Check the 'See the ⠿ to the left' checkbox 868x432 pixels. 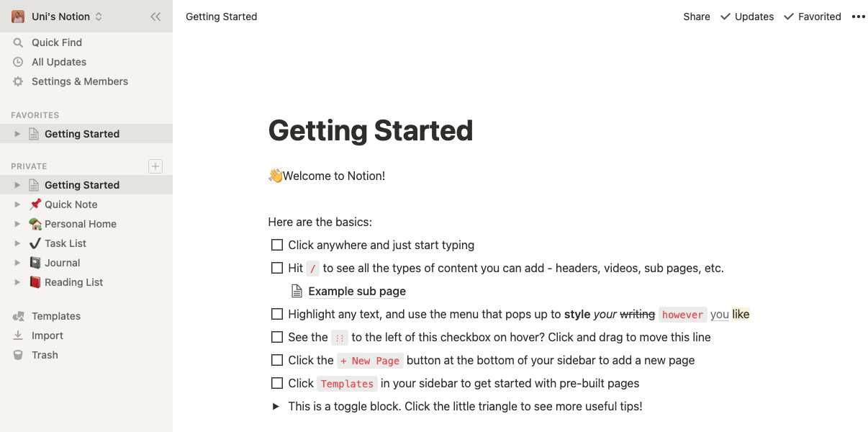point(277,337)
